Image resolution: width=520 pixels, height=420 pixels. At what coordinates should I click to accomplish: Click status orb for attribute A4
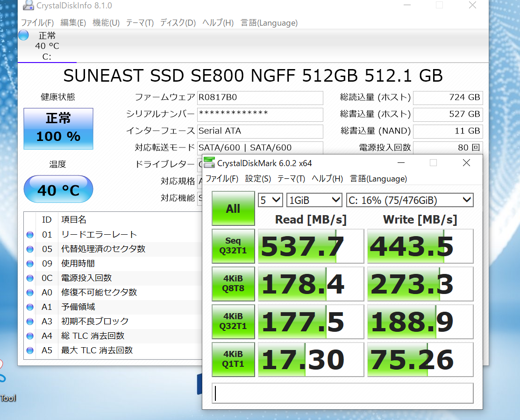coord(30,336)
